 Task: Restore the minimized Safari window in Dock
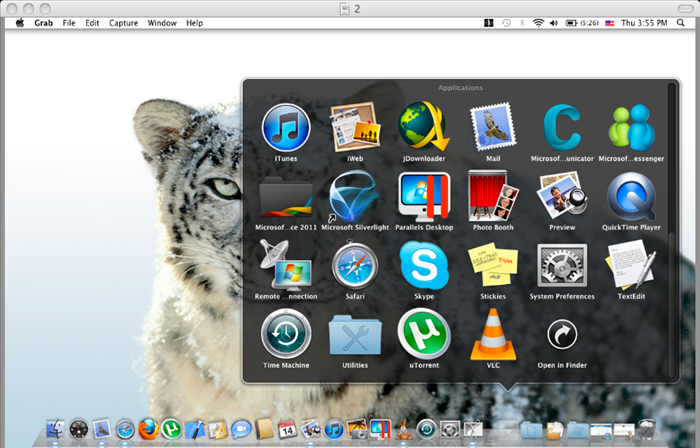click(600, 431)
